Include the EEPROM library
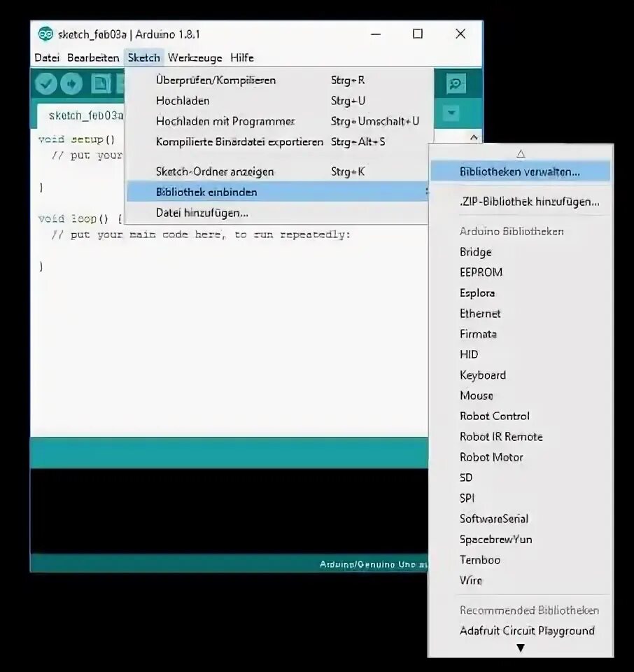This screenshot has width=634, height=672. (520, 272)
